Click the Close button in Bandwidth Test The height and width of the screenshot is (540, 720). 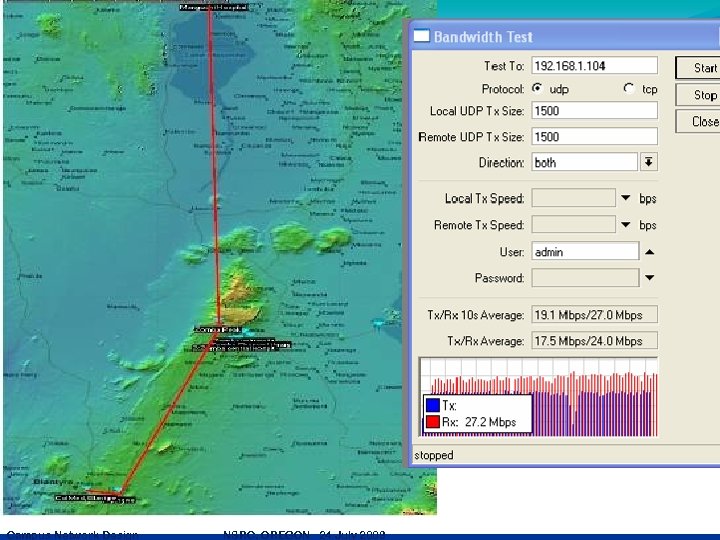[x=704, y=121]
